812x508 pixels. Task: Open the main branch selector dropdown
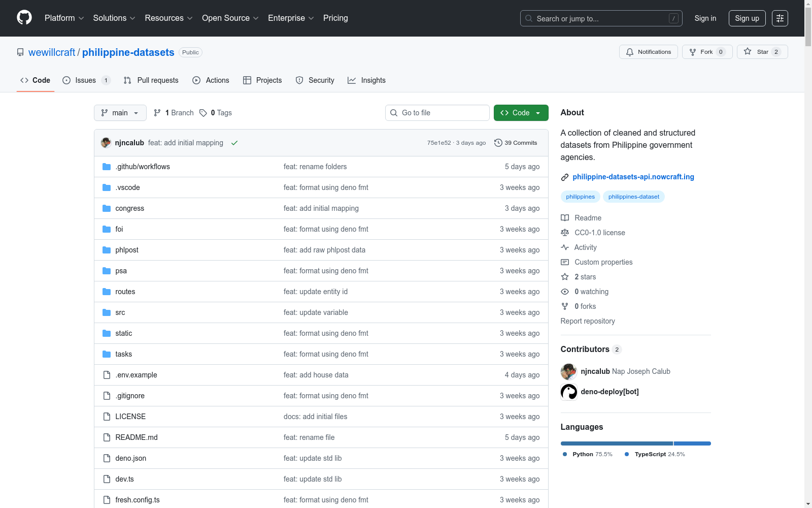click(120, 113)
